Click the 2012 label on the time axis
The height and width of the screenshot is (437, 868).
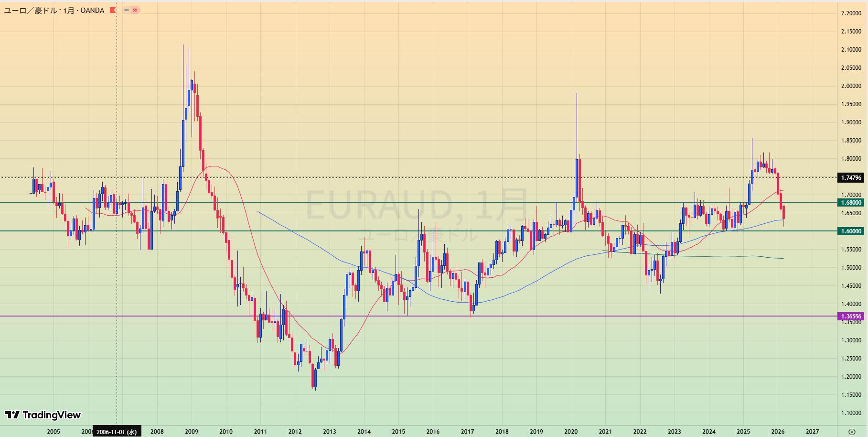coord(295,431)
